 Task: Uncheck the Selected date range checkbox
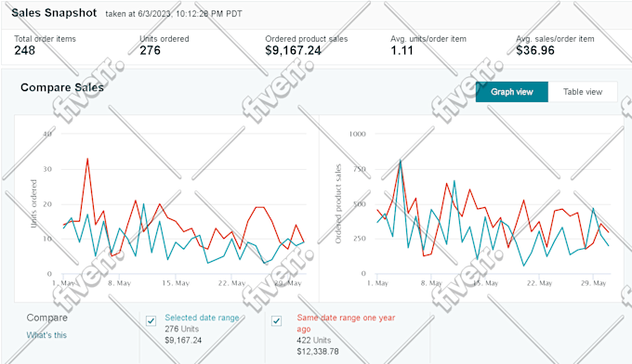click(x=151, y=321)
